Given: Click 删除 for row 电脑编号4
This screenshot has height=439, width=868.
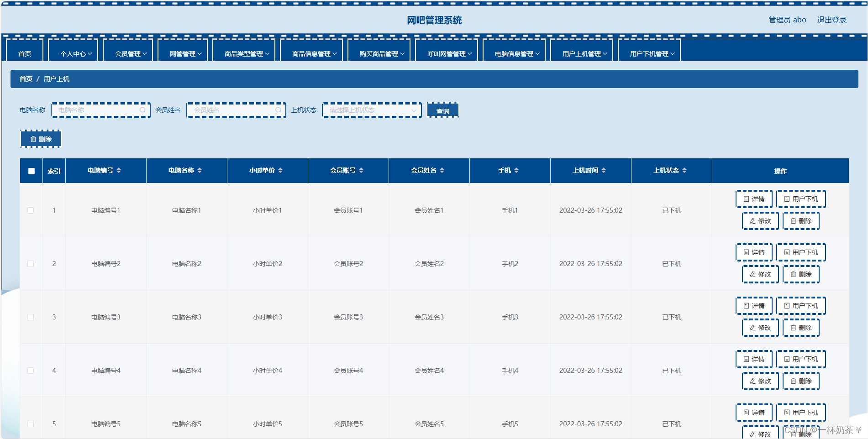Looking at the screenshot, I should [x=801, y=381].
